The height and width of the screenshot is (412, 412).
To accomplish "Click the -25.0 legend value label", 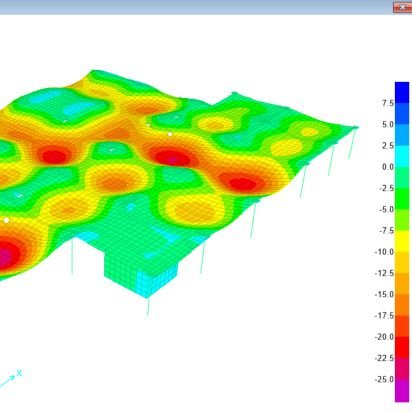I will (384, 380).
